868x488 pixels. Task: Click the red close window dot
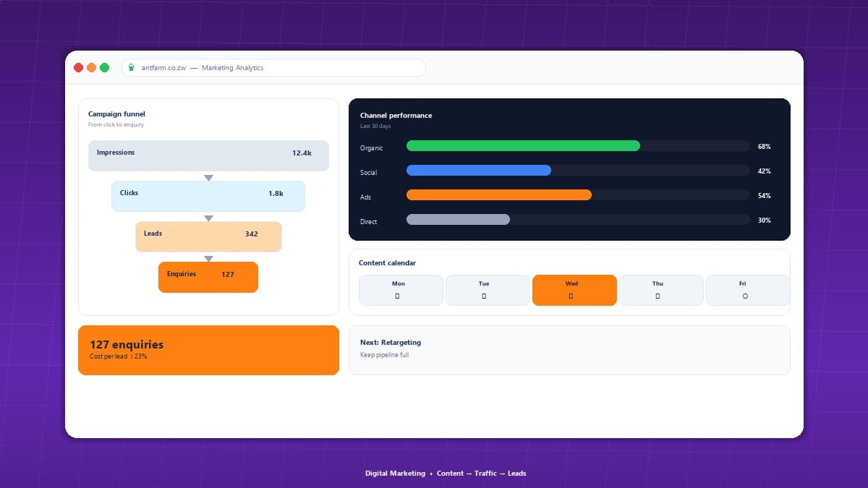(x=78, y=68)
